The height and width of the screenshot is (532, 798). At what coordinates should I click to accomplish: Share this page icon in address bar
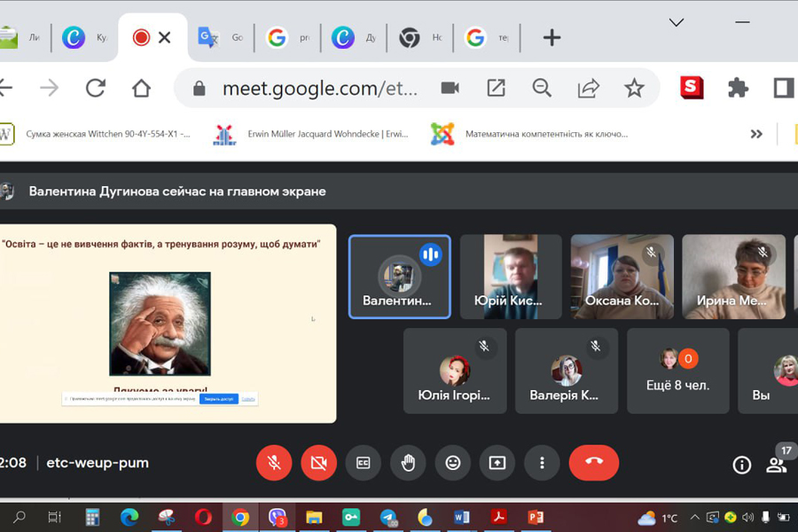[x=589, y=88]
